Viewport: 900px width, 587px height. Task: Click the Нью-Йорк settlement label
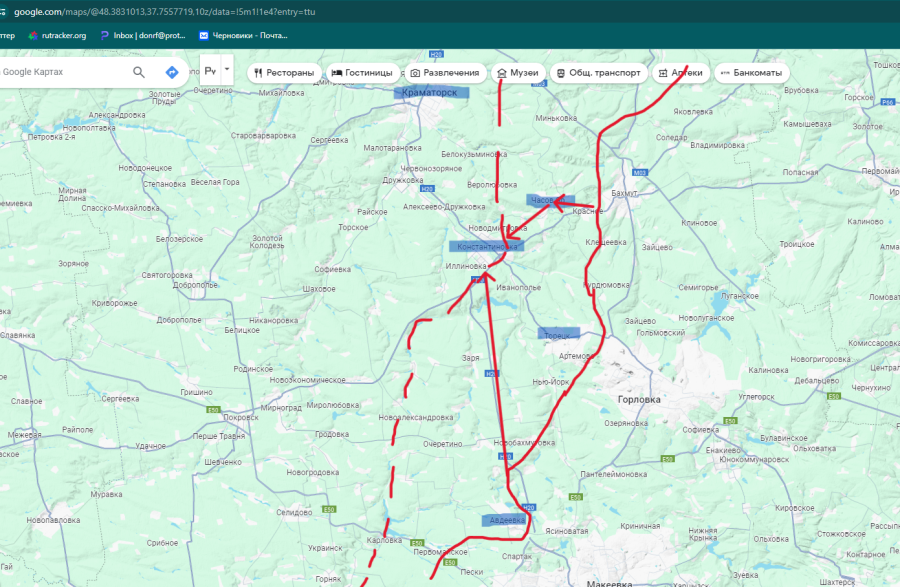550,382
